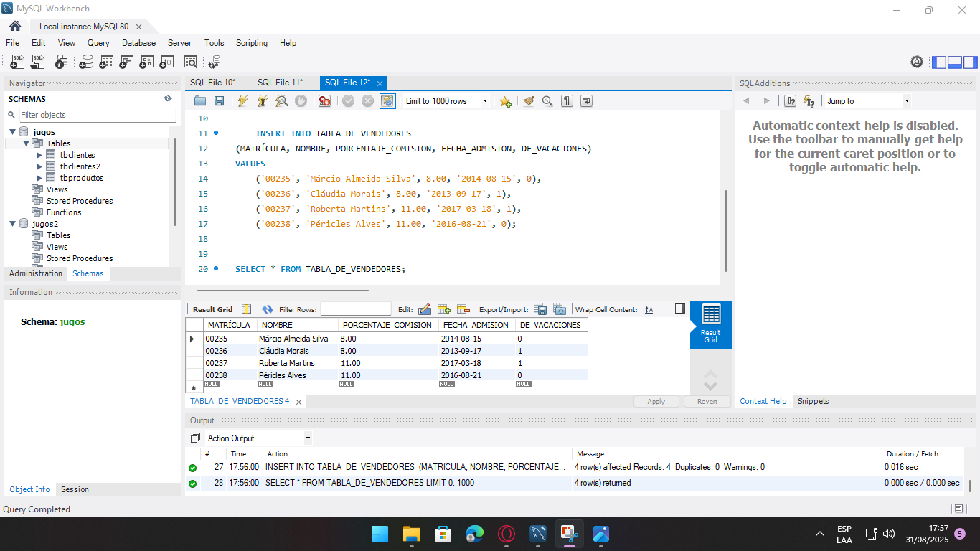Image resolution: width=980 pixels, height=551 pixels.
Task: Reconnect to DBMS icon
Action: coord(215,62)
